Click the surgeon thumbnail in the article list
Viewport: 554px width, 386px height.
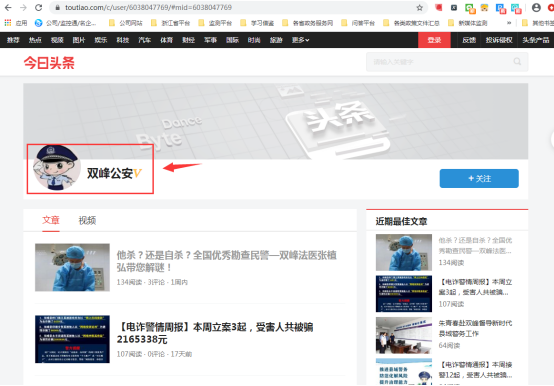pos(72,267)
